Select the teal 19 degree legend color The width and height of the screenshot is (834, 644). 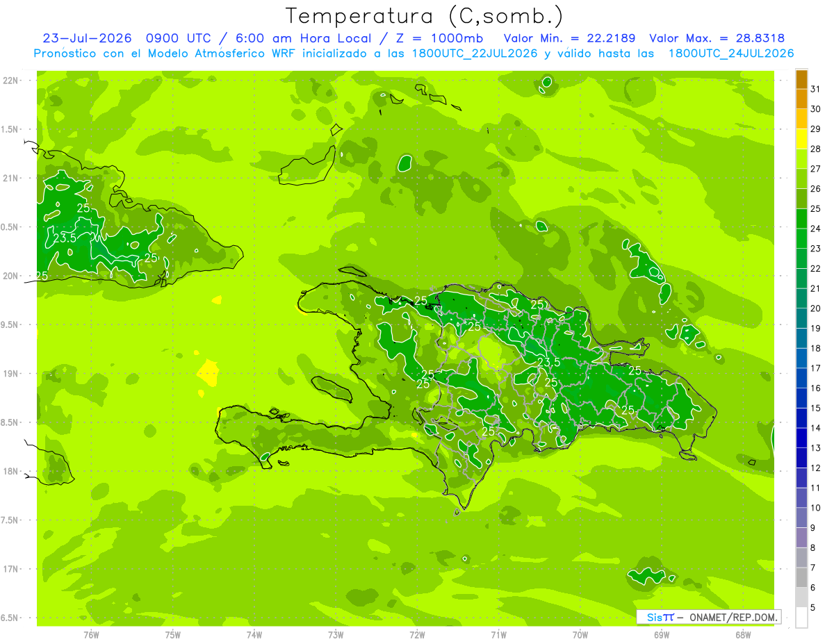801,318
